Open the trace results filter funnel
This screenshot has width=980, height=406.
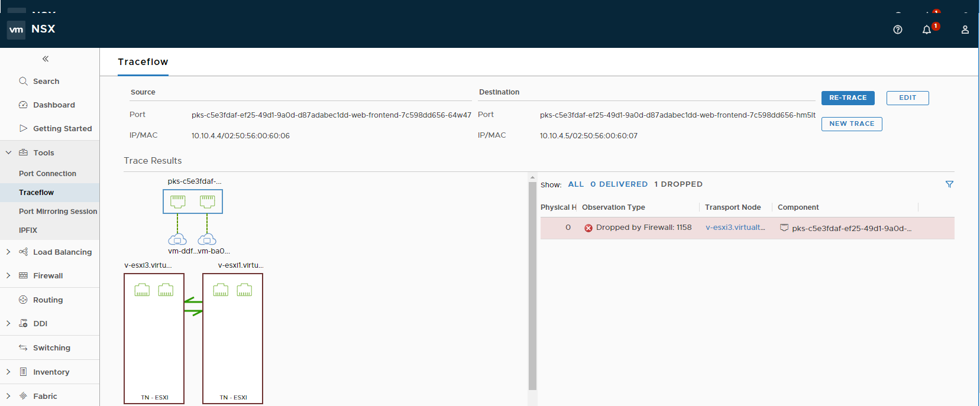tap(949, 184)
